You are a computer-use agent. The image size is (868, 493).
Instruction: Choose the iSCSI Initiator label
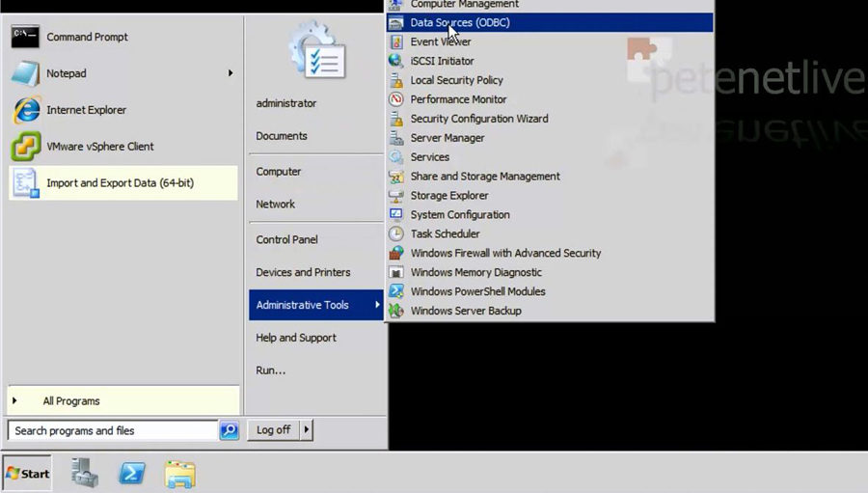tap(442, 61)
